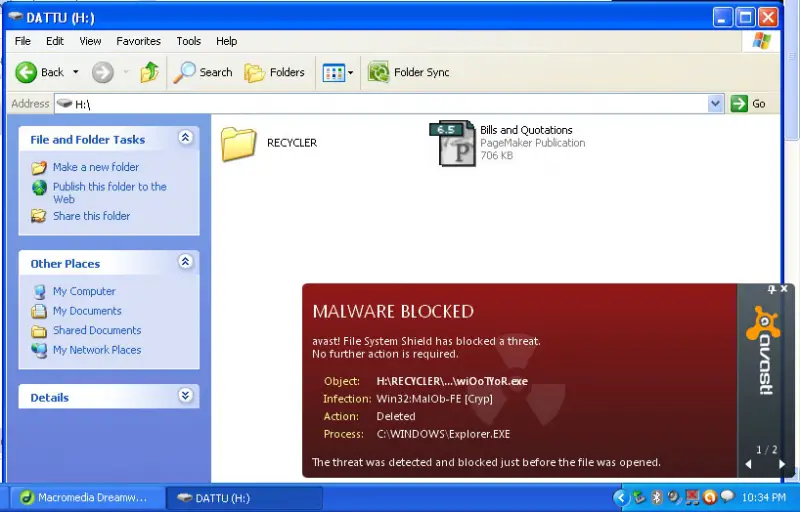Open the Help menu
Image resolution: width=800 pixels, height=512 pixels.
click(226, 41)
